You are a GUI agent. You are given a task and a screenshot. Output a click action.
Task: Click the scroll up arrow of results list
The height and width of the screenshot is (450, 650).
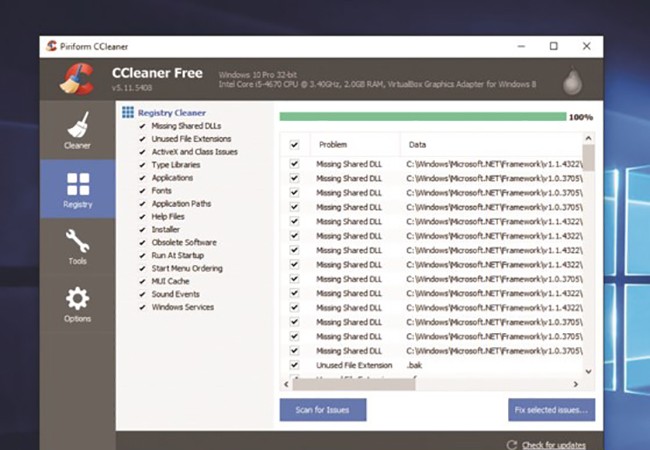[x=588, y=138]
